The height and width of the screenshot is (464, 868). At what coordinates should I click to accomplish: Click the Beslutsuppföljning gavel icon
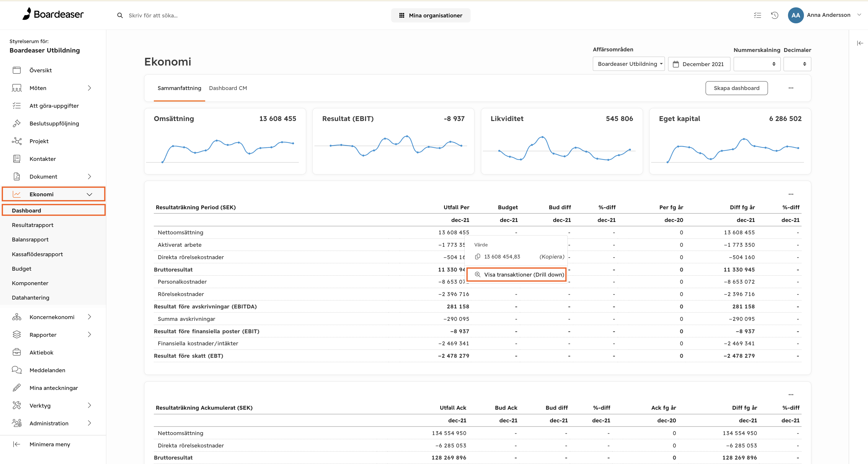(17, 123)
